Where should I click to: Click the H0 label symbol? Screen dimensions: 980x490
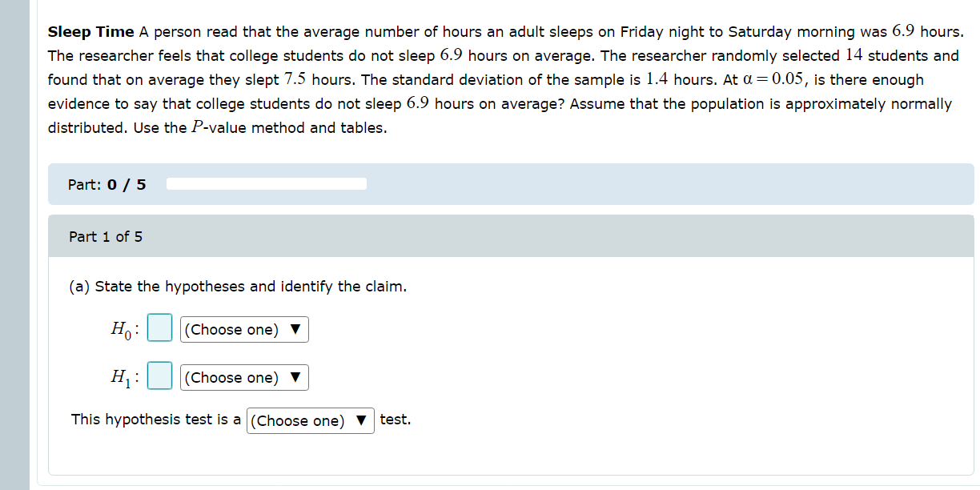[x=121, y=328]
